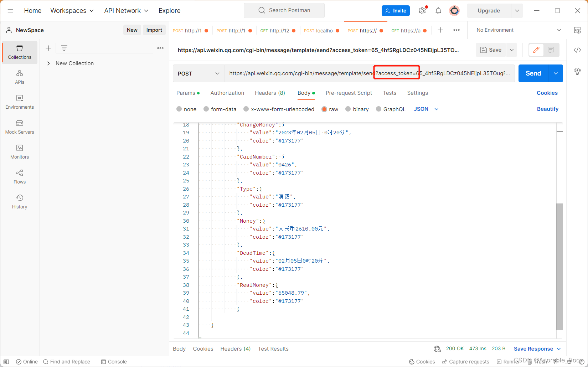Image resolution: width=588 pixels, height=367 pixels.
Task: Switch to the Headers (8) tab
Action: [270, 93]
